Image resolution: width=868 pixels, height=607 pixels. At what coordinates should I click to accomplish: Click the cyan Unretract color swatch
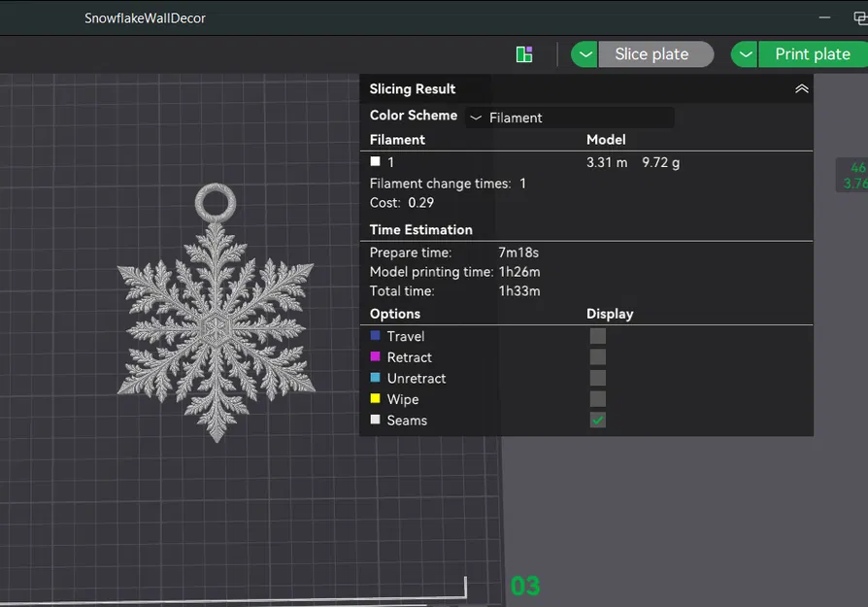376,377
